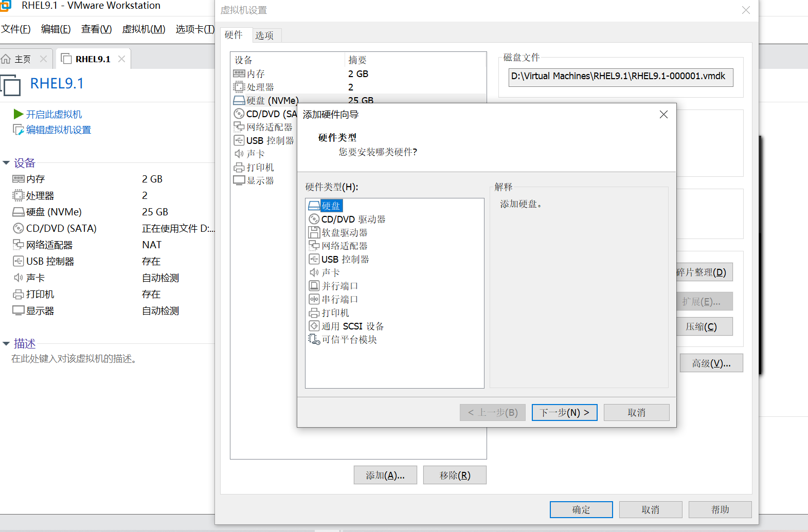
Task: Click the USB controller icon in the VM settings list
Action: [239, 140]
